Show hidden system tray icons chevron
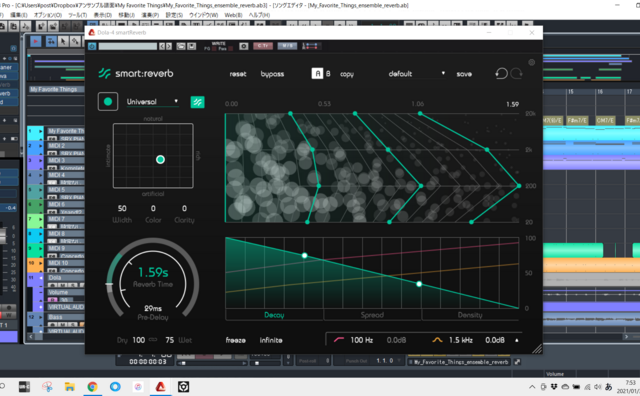The height and width of the screenshot is (396, 640). click(x=532, y=387)
